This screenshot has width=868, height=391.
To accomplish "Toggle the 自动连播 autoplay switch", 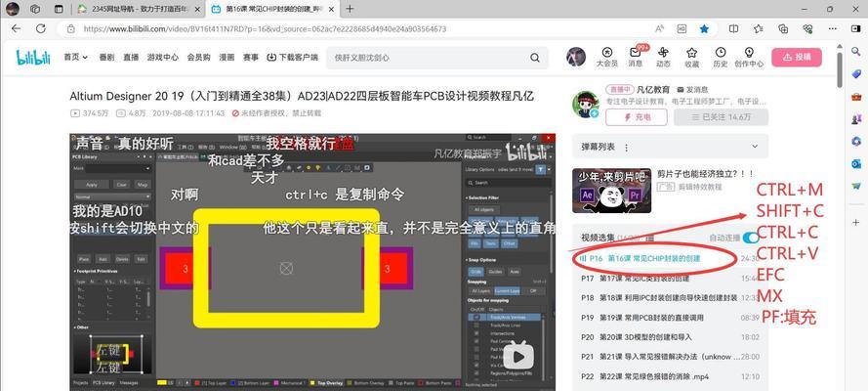I will (750, 238).
